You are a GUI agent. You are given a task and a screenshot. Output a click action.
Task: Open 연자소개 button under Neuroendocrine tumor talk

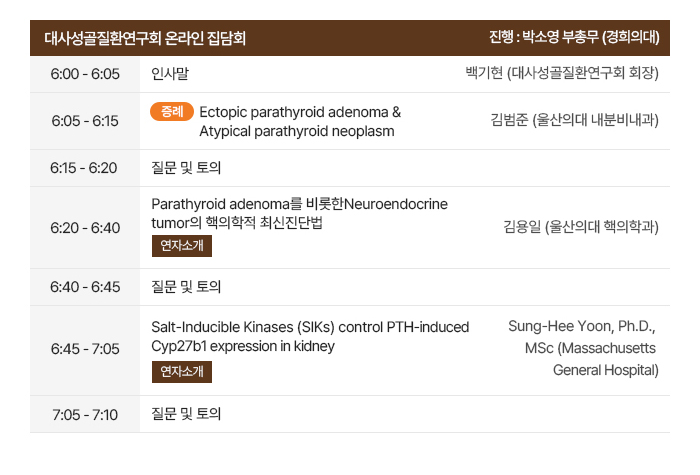pyautogui.click(x=182, y=246)
